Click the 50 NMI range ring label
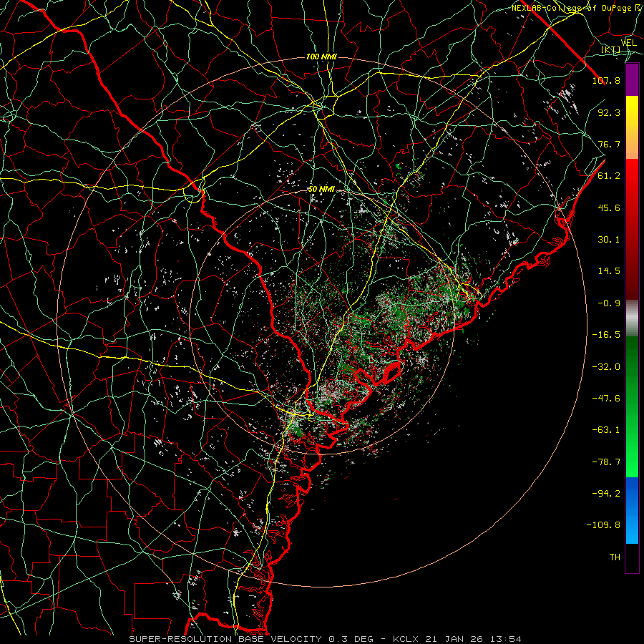Image resolution: width=644 pixels, height=644 pixels. click(x=321, y=190)
